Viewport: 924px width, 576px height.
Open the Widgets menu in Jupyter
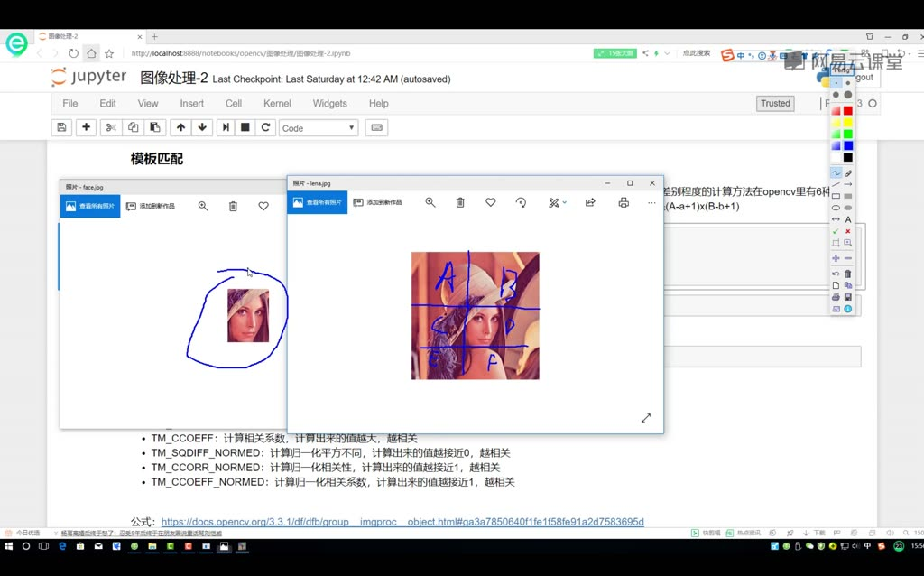point(330,103)
